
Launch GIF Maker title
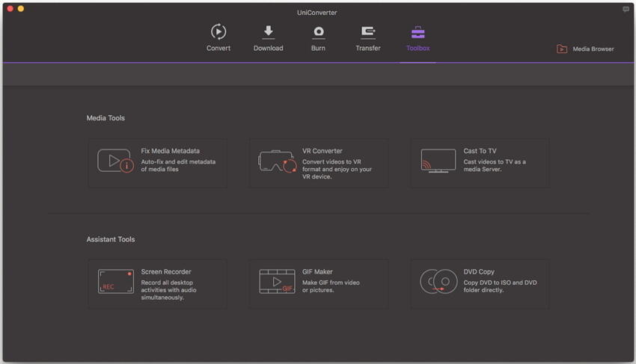point(317,271)
